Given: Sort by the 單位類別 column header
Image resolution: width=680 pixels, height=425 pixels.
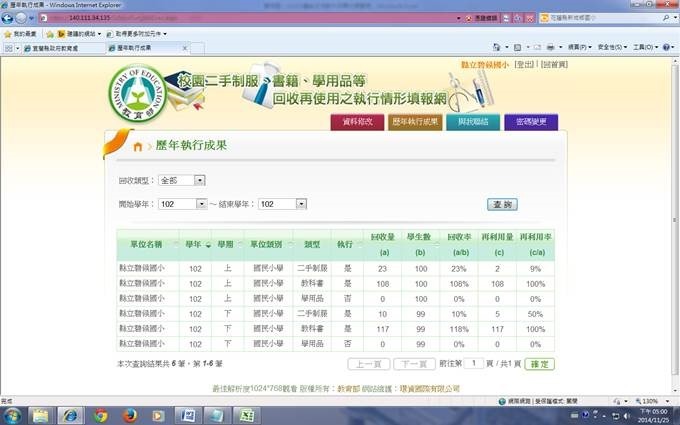Looking at the screenshot, I should click(x=268, y=245).
